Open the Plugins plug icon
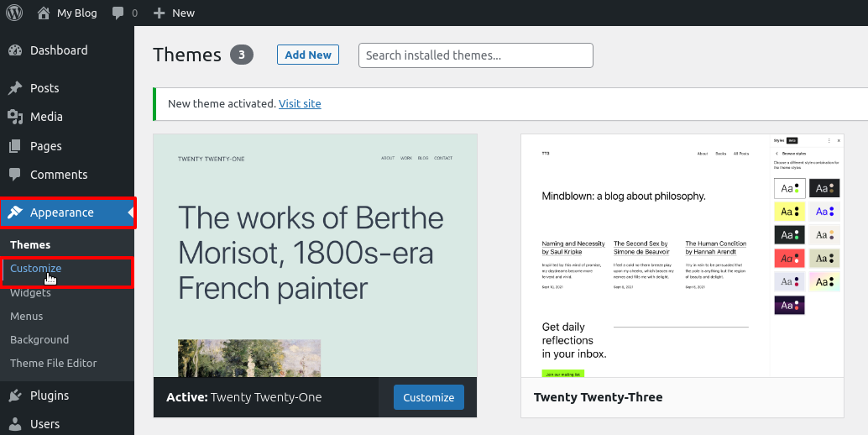The width and height of the screenshot is (868, 435). coord(15,396)
